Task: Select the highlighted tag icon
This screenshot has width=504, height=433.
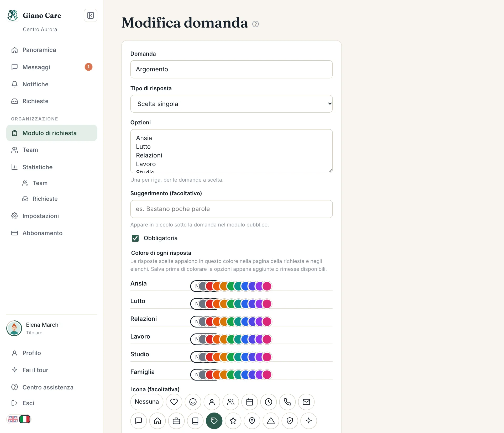Action: click(214, 421)
